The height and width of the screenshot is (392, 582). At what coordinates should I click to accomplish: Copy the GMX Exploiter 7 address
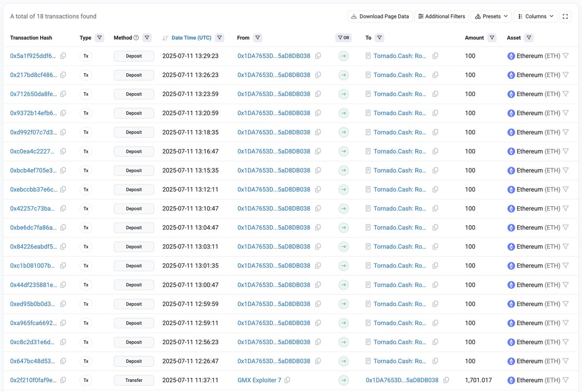pyautogui.click(x=288, y=380)
